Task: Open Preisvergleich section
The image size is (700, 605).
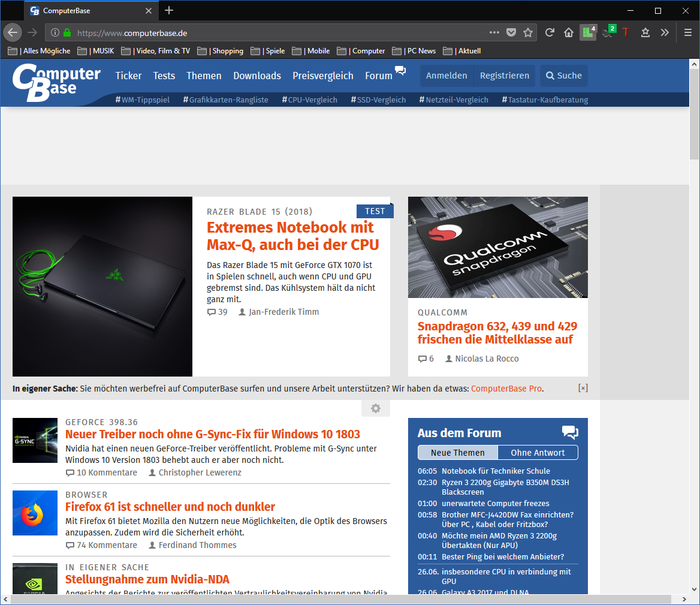Action: pos(323,76)
